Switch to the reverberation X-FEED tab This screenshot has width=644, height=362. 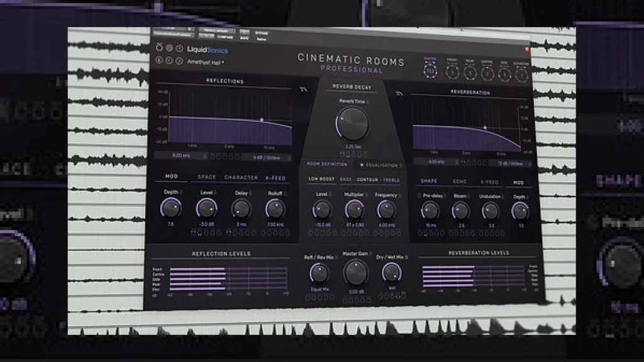click(489, 182)
